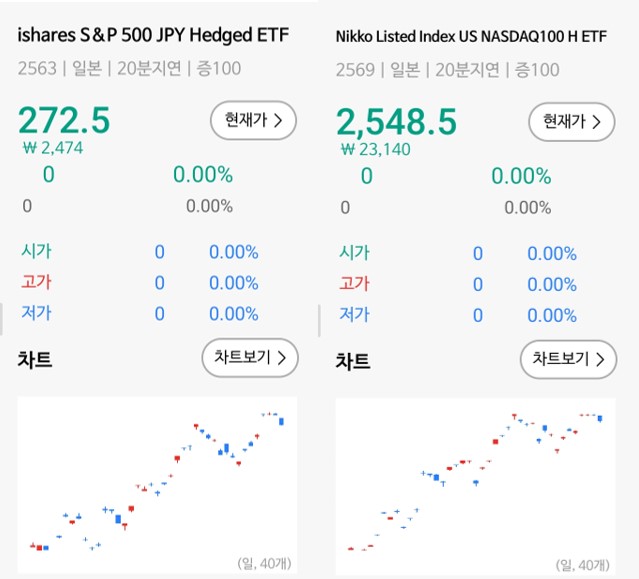Image resolution: width=639 pixels, height=579 pixels.
Task: Click the 시가 label in the ishares panel
Action: point(36,251)
